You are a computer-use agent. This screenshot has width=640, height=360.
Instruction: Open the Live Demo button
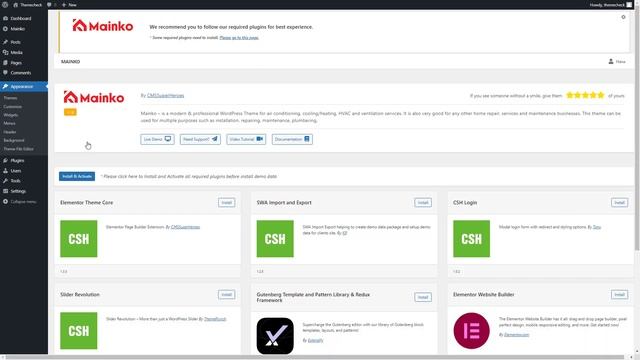pos(157,139)
